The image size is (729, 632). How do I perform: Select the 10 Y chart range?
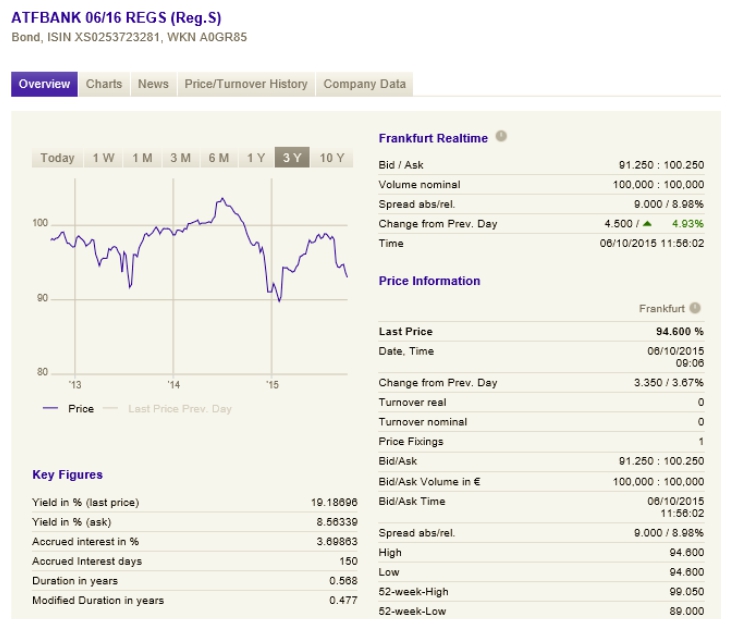(332, 158)
